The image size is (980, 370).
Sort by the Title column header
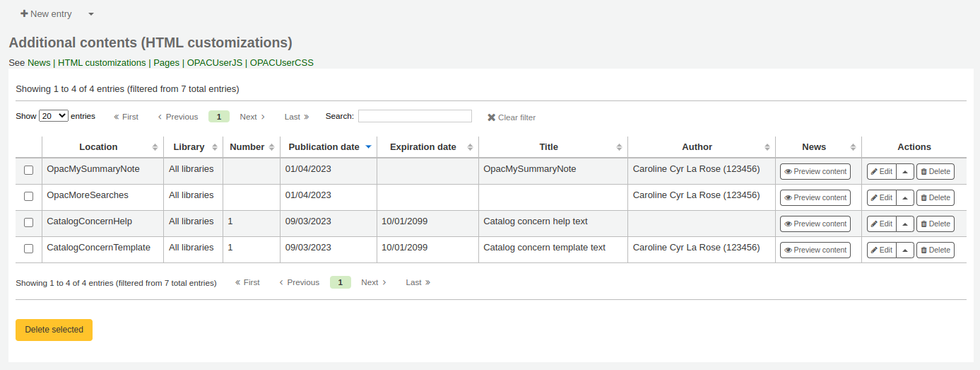553,147
